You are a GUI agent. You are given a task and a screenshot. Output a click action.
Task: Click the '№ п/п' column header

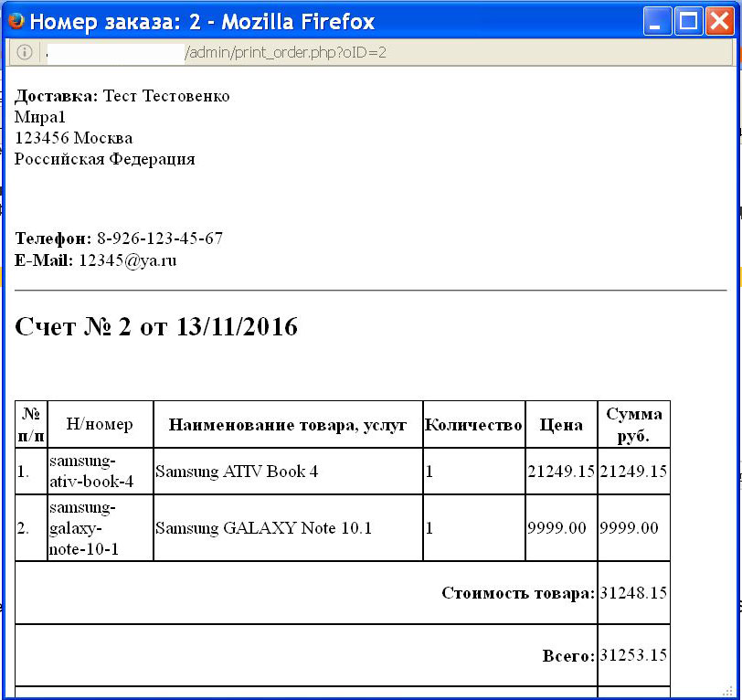(31, 425)
